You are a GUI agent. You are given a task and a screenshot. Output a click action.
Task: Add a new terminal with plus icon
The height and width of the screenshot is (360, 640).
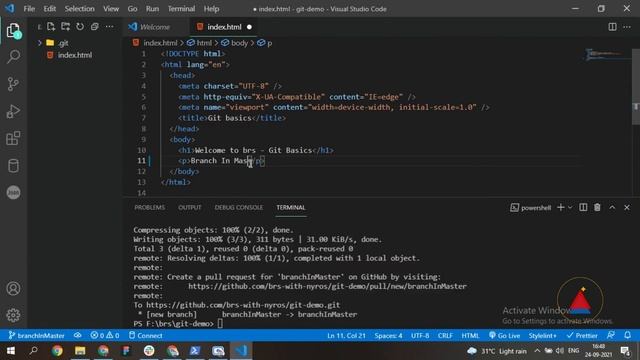point(560,207)
